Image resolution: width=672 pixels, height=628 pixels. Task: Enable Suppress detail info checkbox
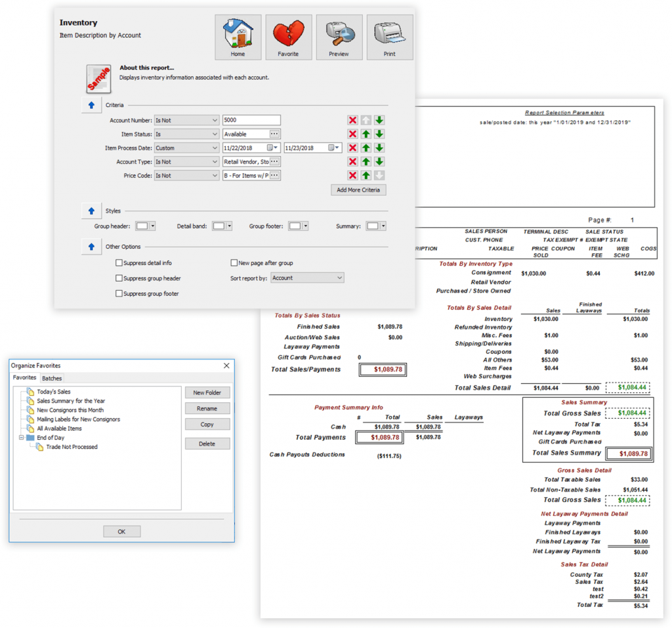point(119,263)
